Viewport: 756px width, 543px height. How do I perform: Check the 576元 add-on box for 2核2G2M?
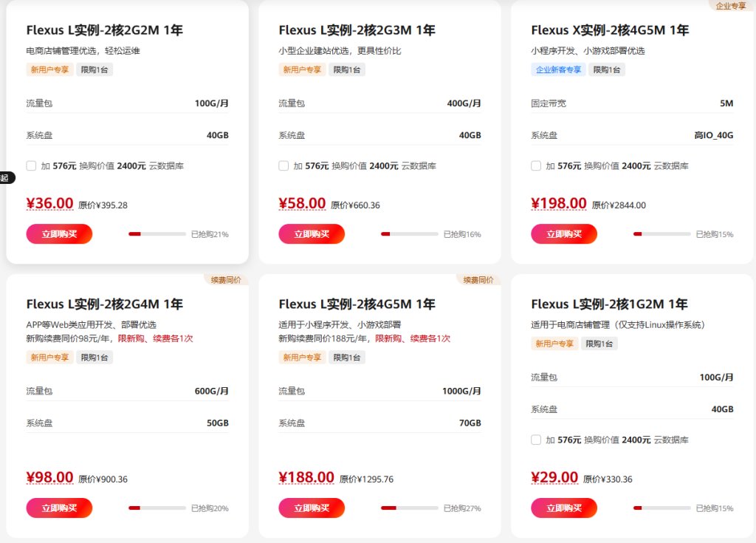point(31,166)
